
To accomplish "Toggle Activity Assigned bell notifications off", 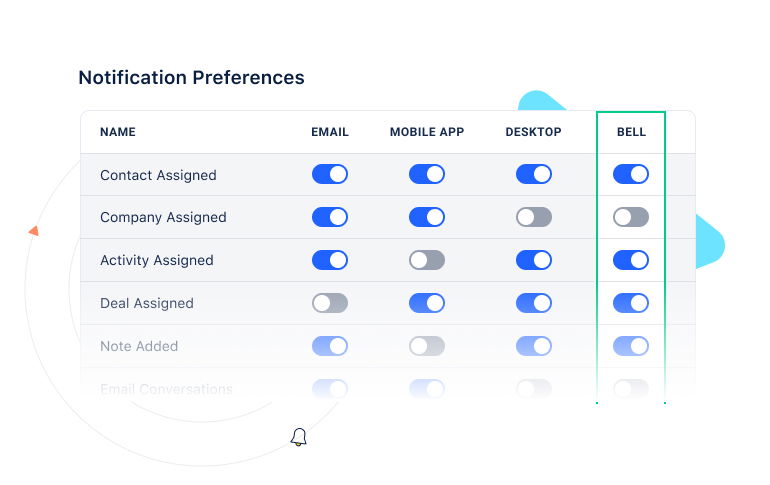I will [x=630, y=260].
